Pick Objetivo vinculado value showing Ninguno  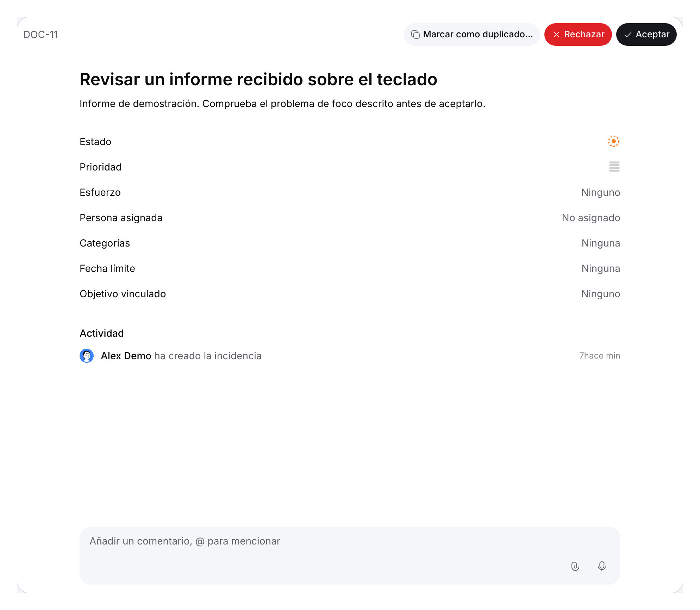pos(600,294)
